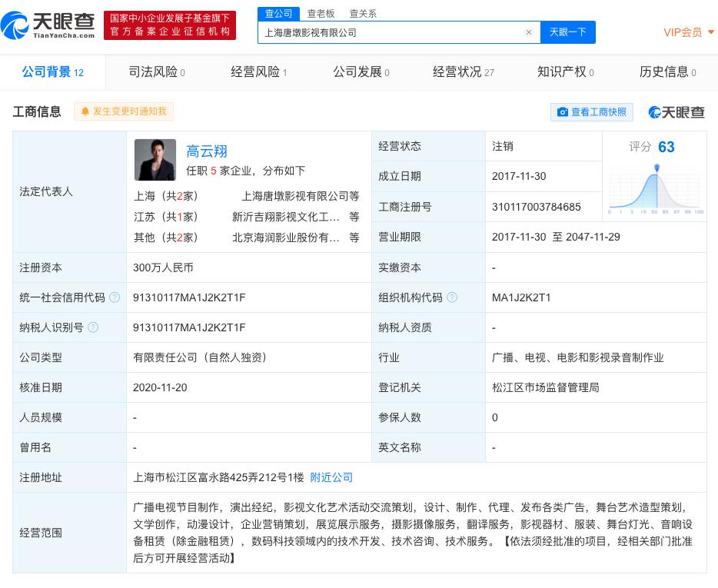Clear the search box using the X icon
This screenshot has height=588, width=718.
click(x=529, y=32)
